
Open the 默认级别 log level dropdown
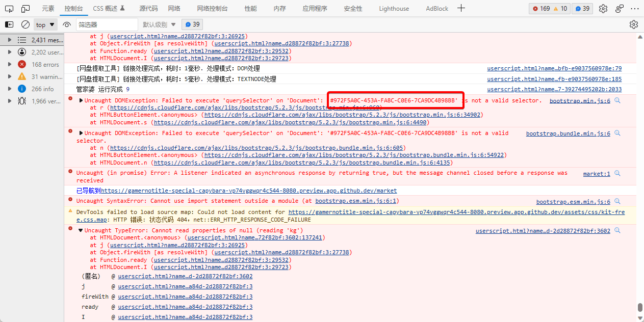[160, 24]
